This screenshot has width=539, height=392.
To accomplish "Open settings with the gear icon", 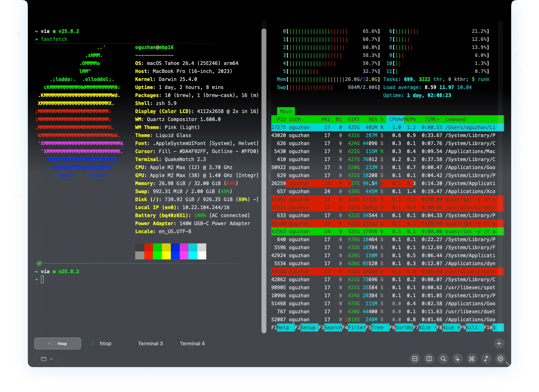I will 500,359.
